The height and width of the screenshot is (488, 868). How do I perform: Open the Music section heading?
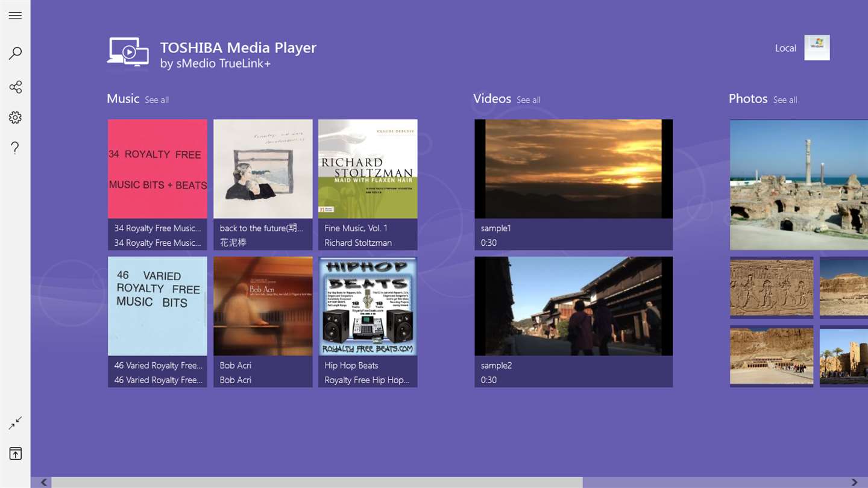click(123, 99)
